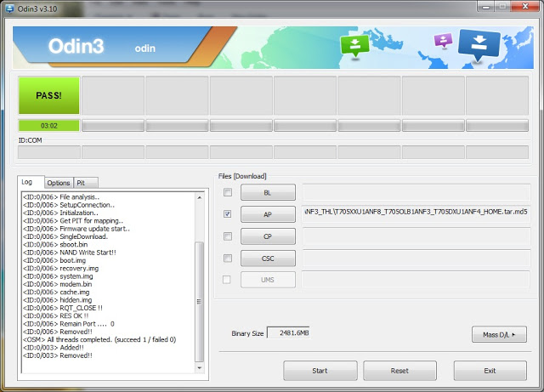Screen dimensions: 544x392
Task: Click the log vertical scrollbar thumb
Action: coord(200,301)
